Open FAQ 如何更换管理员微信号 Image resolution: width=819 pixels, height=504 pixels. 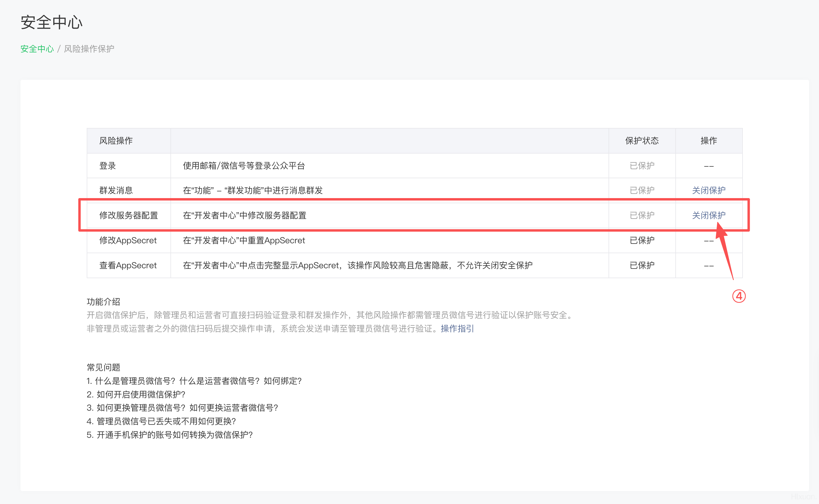182,408
